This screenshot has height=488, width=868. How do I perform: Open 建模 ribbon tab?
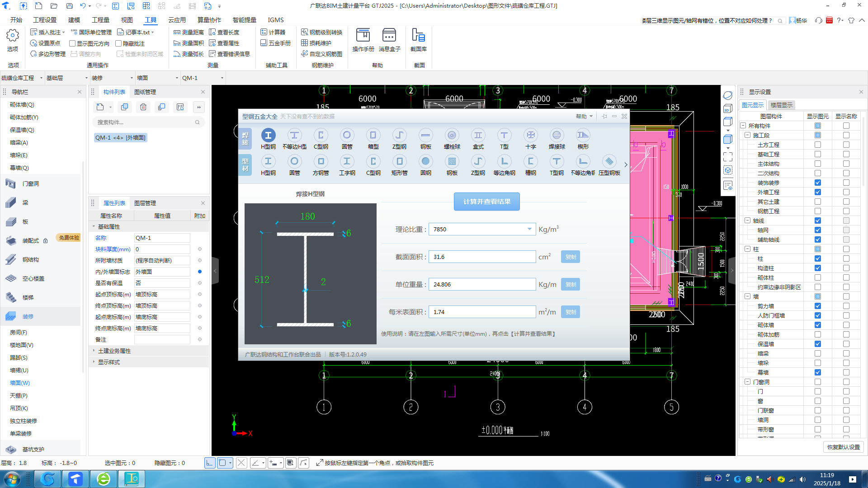point(74,20)
